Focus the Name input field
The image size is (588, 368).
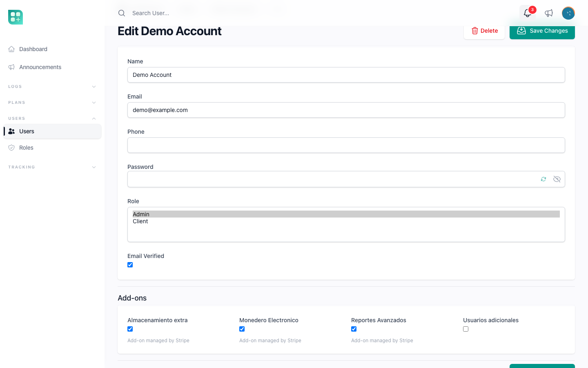pos(346,75)
